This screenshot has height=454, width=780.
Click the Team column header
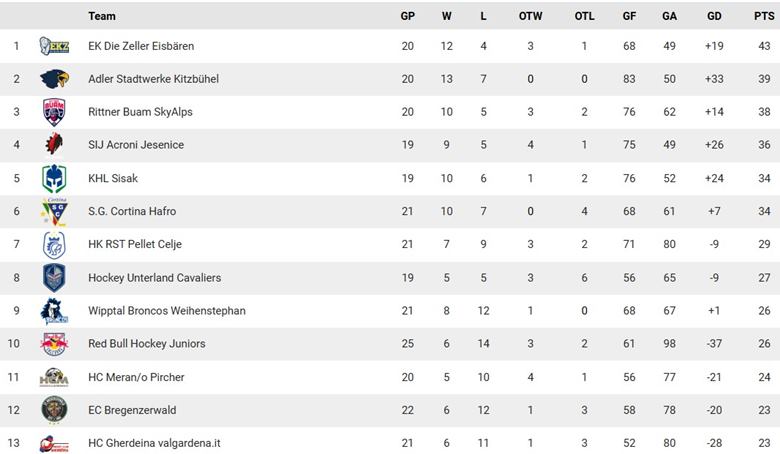(x=102, y=16)
